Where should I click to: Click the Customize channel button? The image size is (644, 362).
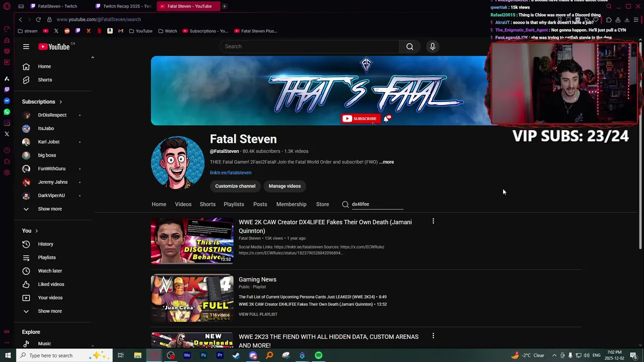tap(235, 186)
